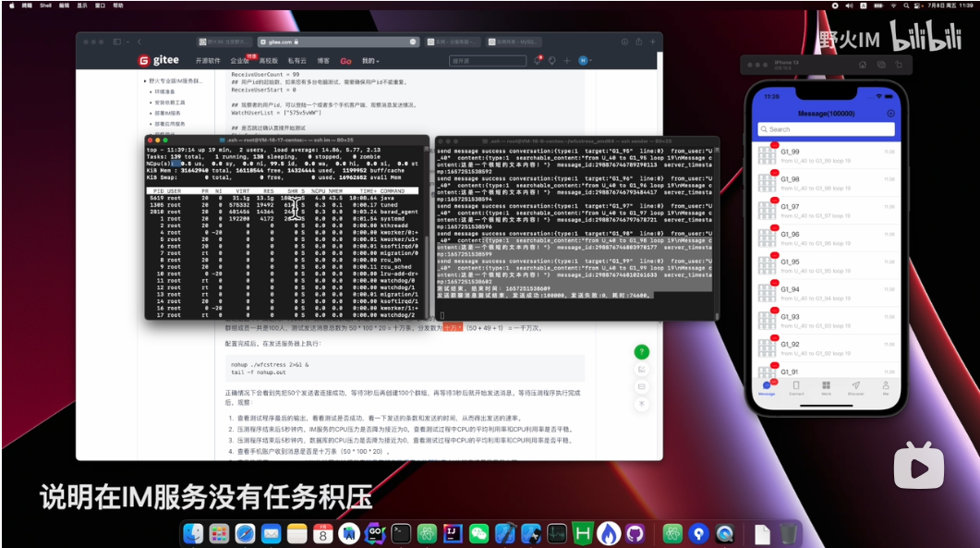Open the G1_96 conversation

pyautogui.click(x=827, y=238)
